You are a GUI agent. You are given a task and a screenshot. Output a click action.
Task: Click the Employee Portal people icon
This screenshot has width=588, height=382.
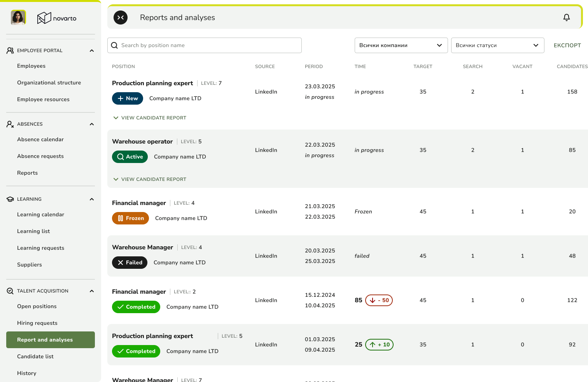tap(10, 51)
